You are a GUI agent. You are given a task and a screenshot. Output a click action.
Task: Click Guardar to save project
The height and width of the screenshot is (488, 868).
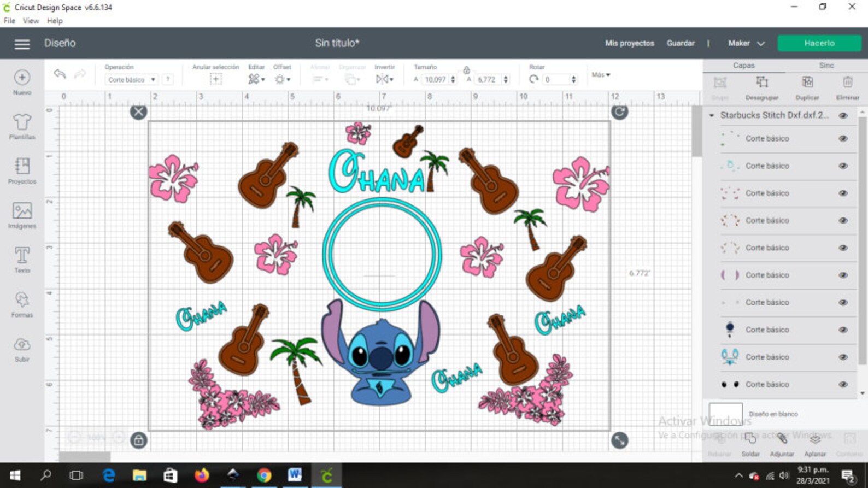681,43
